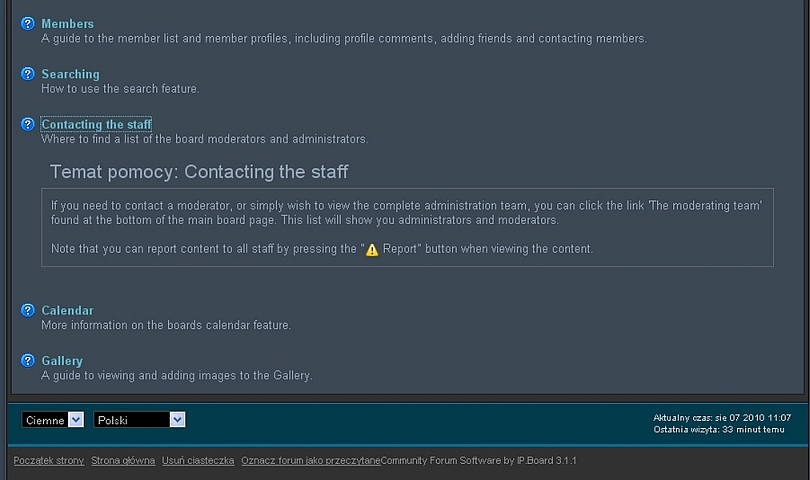Open the Members help topic

point(67,24)
